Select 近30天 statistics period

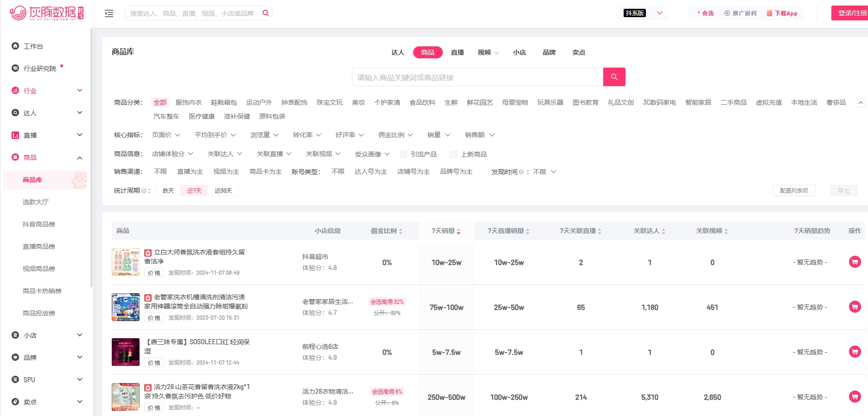223,190
